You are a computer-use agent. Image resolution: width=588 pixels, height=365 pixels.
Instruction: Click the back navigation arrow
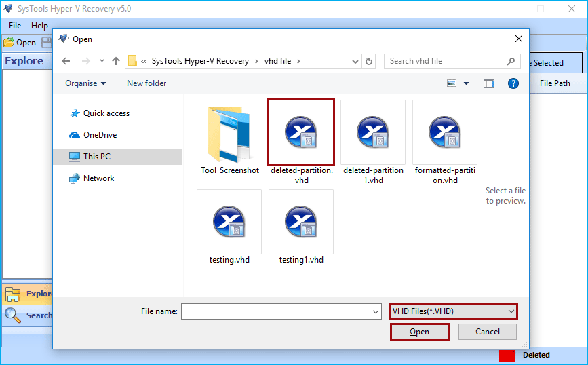[x=66, y=61]
